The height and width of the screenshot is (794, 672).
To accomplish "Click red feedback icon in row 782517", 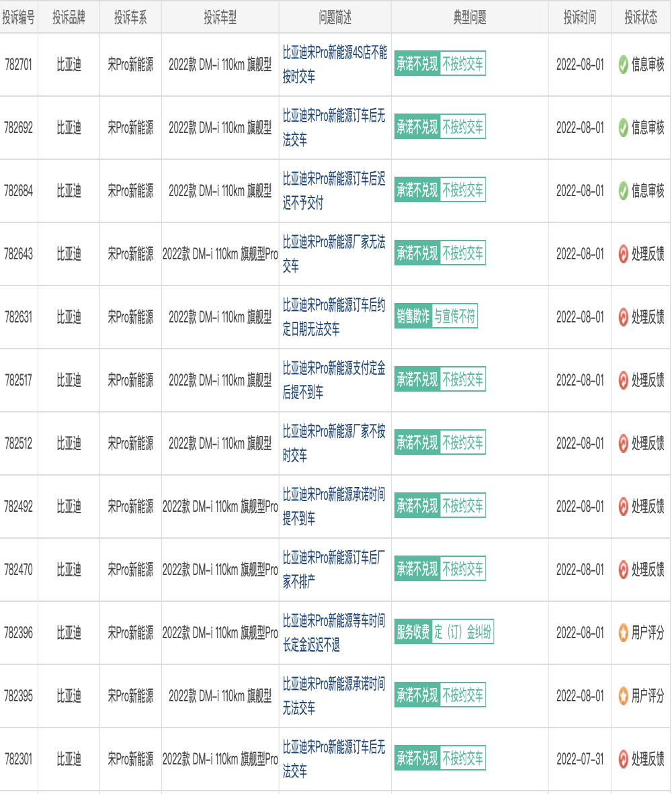I will click(x=624, y=380).
